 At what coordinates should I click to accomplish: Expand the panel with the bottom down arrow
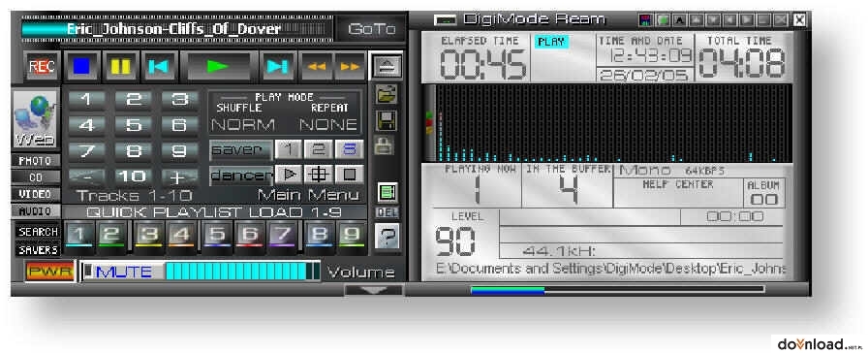(x=374, y=290)
